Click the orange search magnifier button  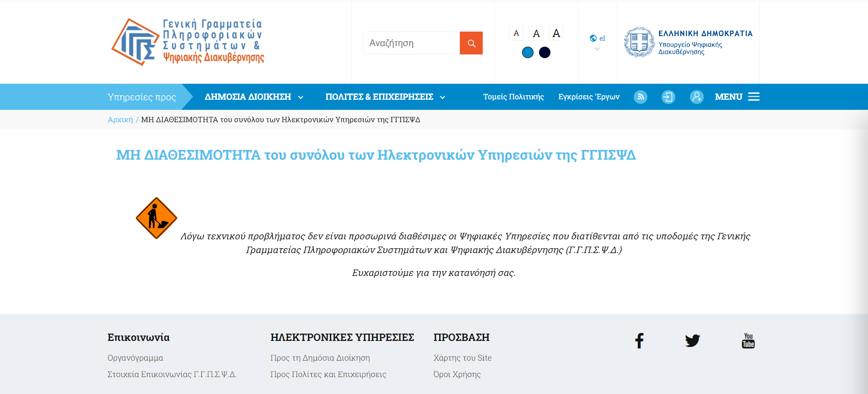click(x=471, y=43)
